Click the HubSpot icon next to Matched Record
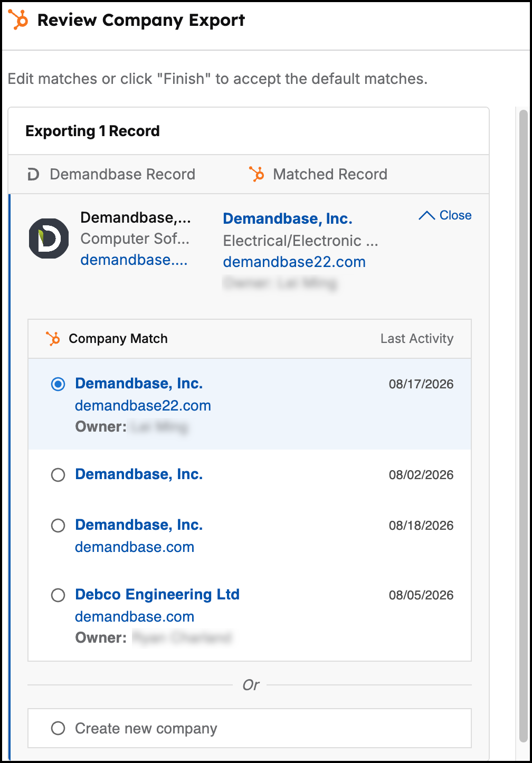 pos(256,174)
